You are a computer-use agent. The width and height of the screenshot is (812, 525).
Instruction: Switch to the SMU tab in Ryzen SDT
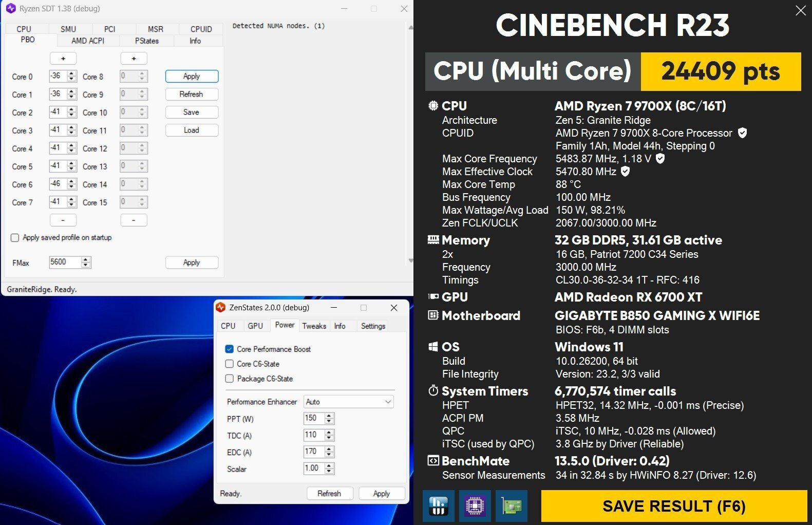(x=68, y=29)
